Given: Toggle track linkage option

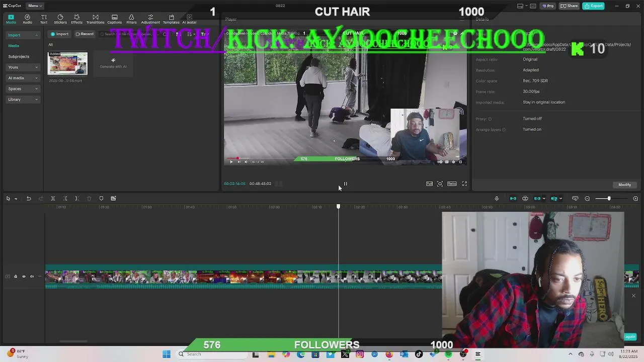Looking at the screenshot, I should point(537,199).
